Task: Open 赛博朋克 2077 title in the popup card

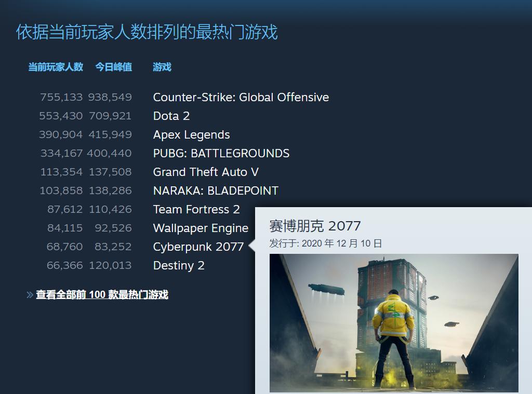Action: tap(307, 226)
